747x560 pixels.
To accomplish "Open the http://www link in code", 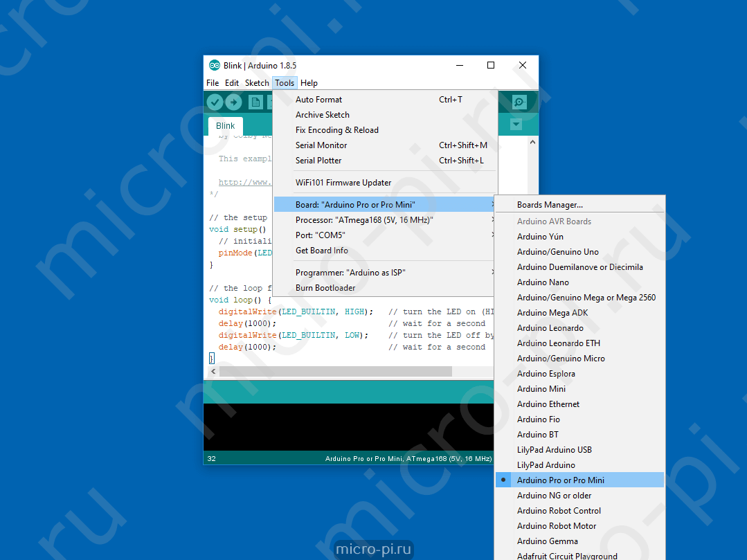I will [245, 182].
